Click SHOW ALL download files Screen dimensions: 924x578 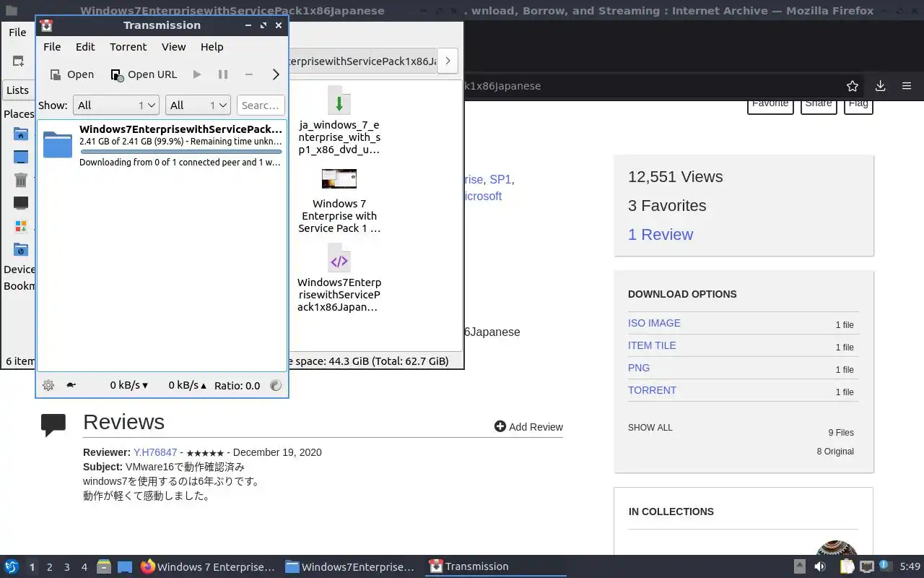[x=650, y=428]
